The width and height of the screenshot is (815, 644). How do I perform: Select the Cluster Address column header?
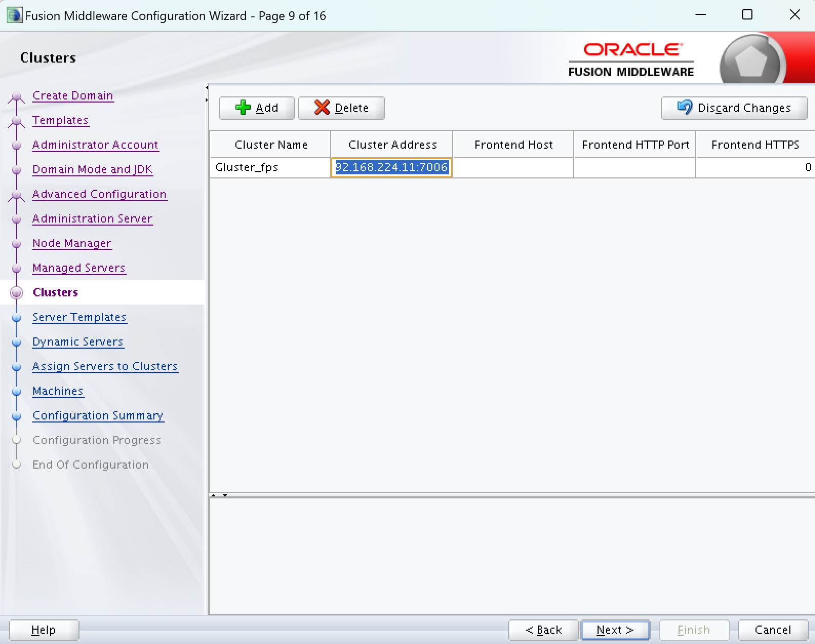coord(392,145)
